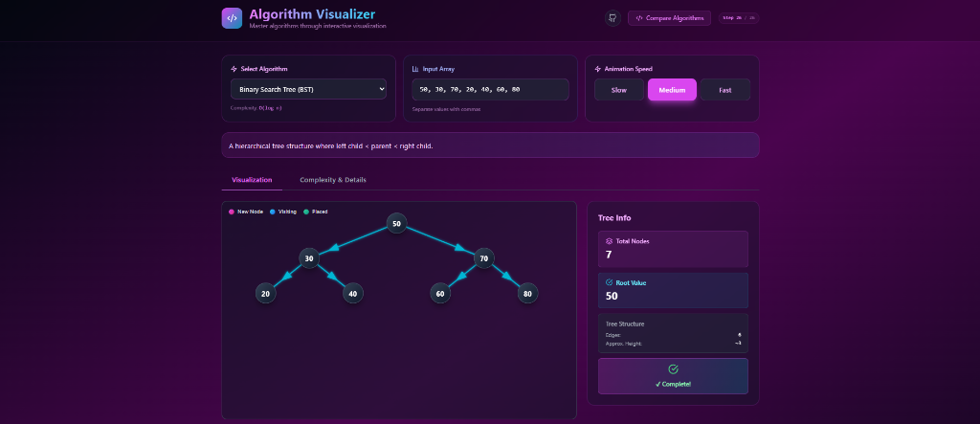Click the Root Value number 50
Screen dimensions: 980x424
612,296
